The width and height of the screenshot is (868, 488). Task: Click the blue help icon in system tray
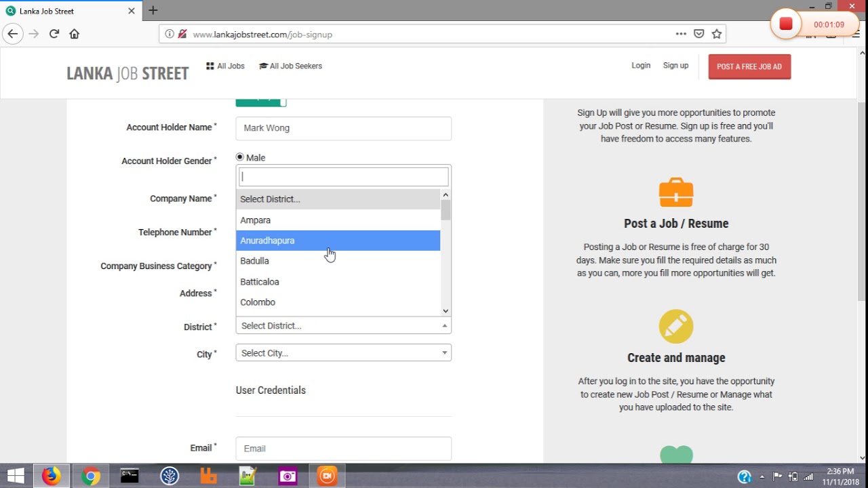point(744,476)
